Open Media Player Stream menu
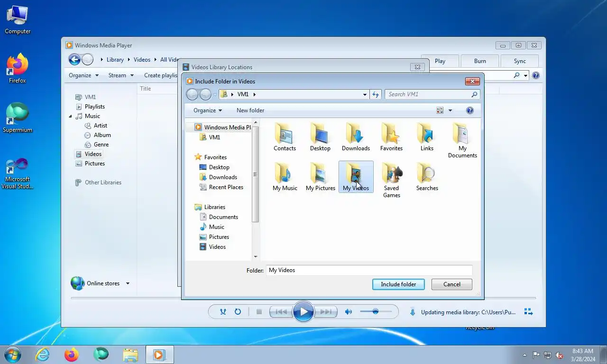This screenshot has height=364, width=607. pyautogui.click(x=121, y=75)
